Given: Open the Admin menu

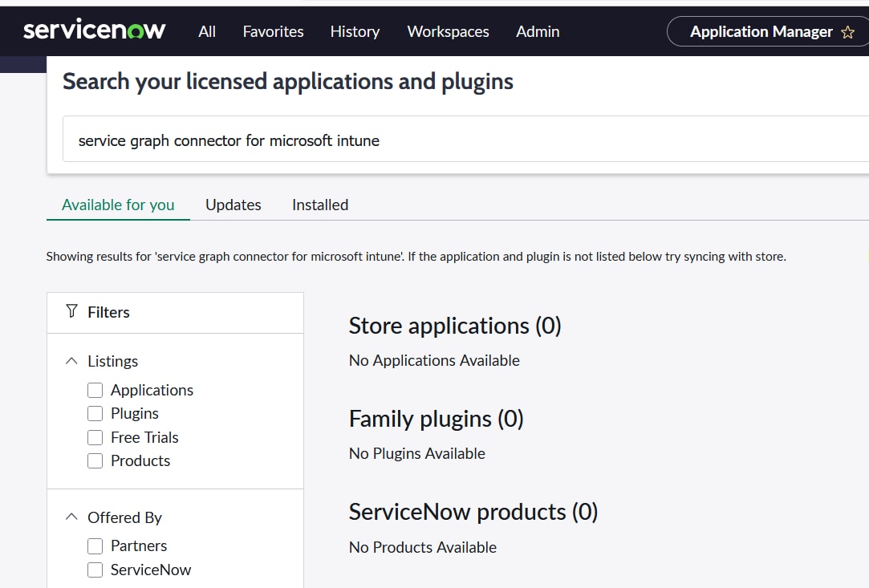Looking at the screenshot, I should coord(538,31).
